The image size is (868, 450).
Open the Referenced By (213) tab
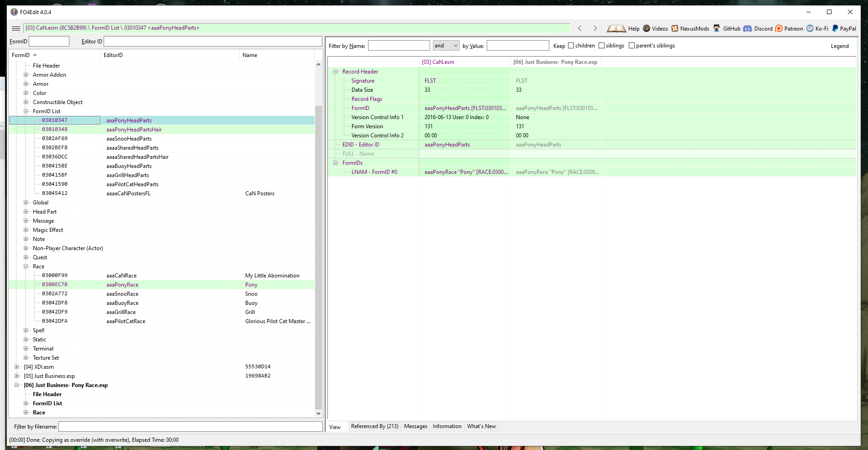tap(375, 426)
